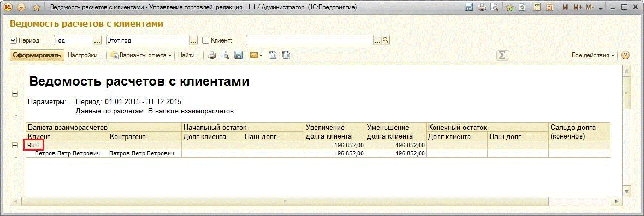
Task: Open help with the question mark icon
Action: point(625,55)
